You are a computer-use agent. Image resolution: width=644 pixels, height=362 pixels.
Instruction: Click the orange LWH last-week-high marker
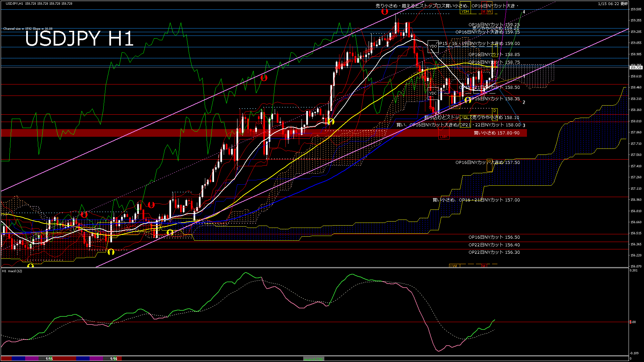[x=454, y=106]
